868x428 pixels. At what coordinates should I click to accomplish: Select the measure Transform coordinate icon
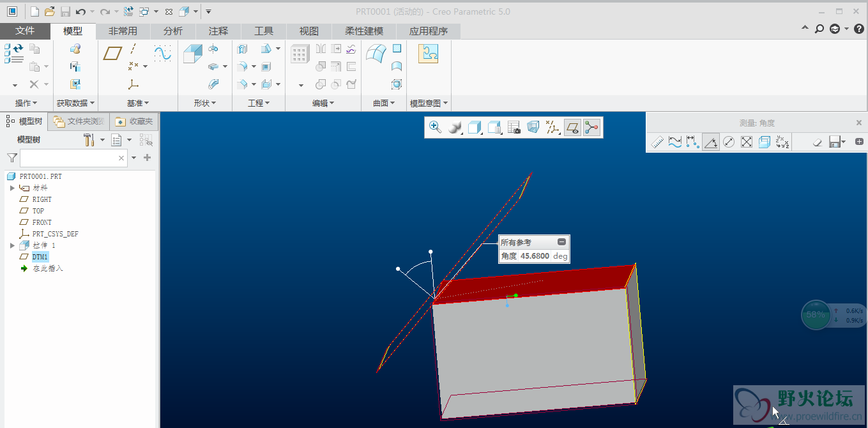[782, 142]
